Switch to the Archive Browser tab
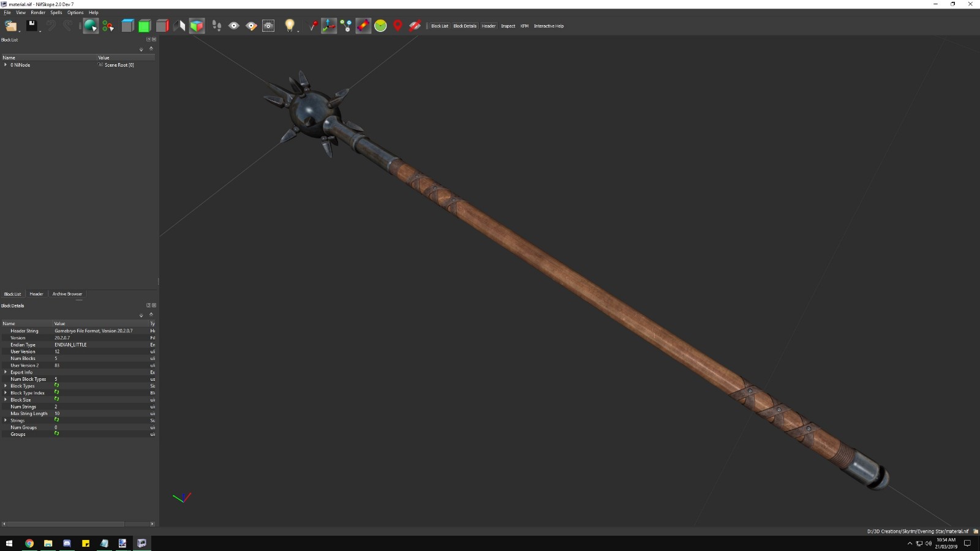980x551 pixels. click(67, 294)
